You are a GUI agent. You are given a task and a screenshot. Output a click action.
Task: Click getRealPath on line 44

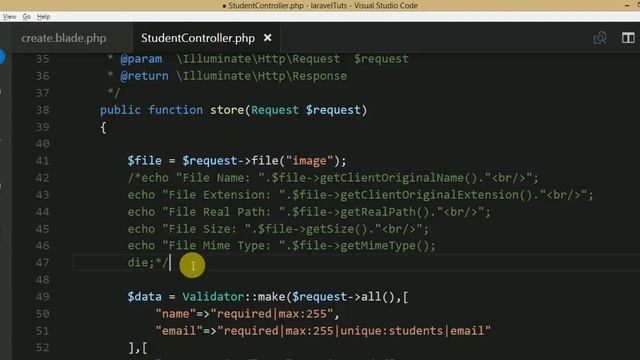pos(378,212)
